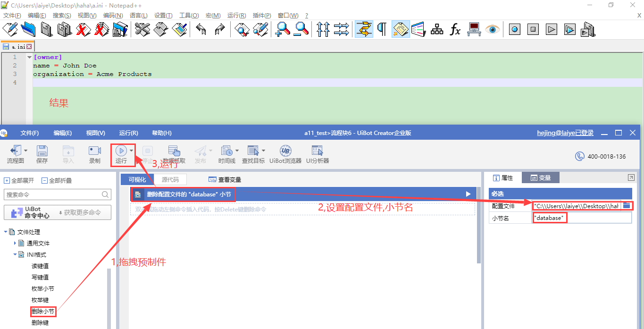Screen dimensions: 644x329
Task: Click the 运行 (Run) button in UiBot toolbar
Action: [121, 154]
